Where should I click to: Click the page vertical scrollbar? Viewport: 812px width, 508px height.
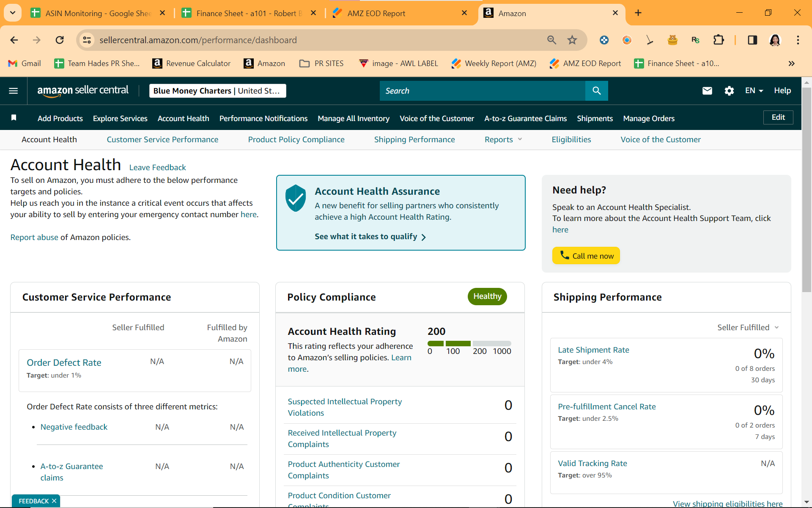tap(807, 190)
